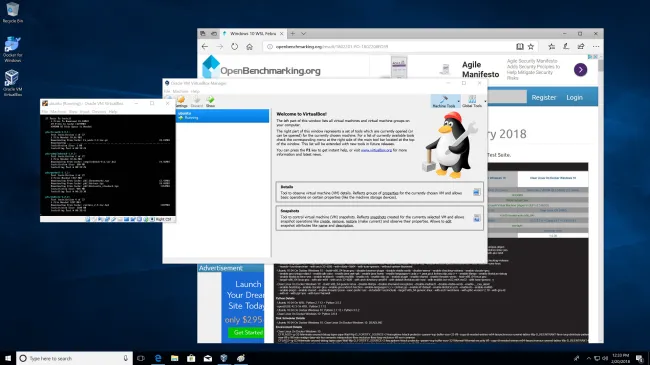Open the Machine menu in VirtualBox Manager
650x365 pixels.
point(180,91)
